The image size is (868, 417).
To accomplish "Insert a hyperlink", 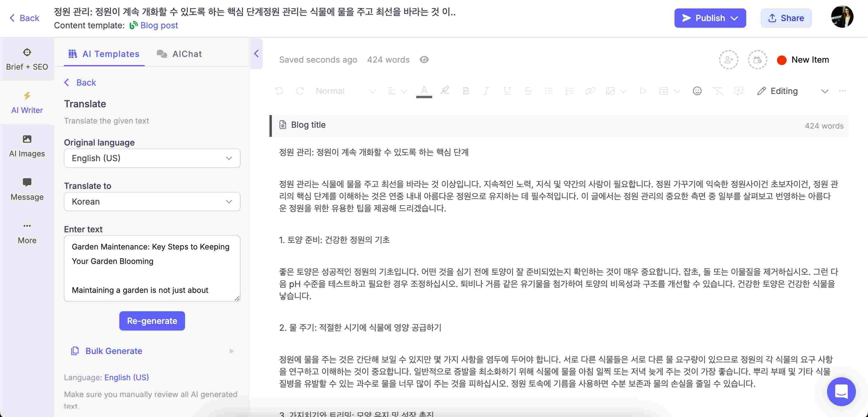I will pyautogui.click(x=590, y=91).
